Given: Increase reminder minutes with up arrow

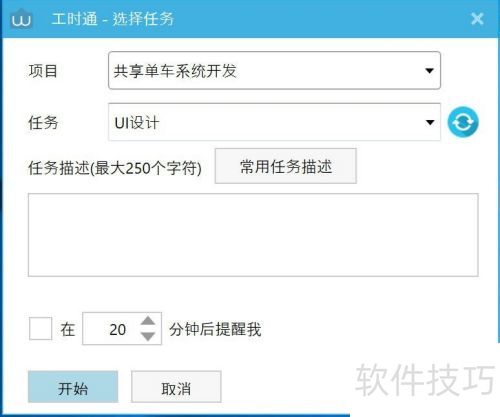Looking at the screenshot, I should point(148,321).
